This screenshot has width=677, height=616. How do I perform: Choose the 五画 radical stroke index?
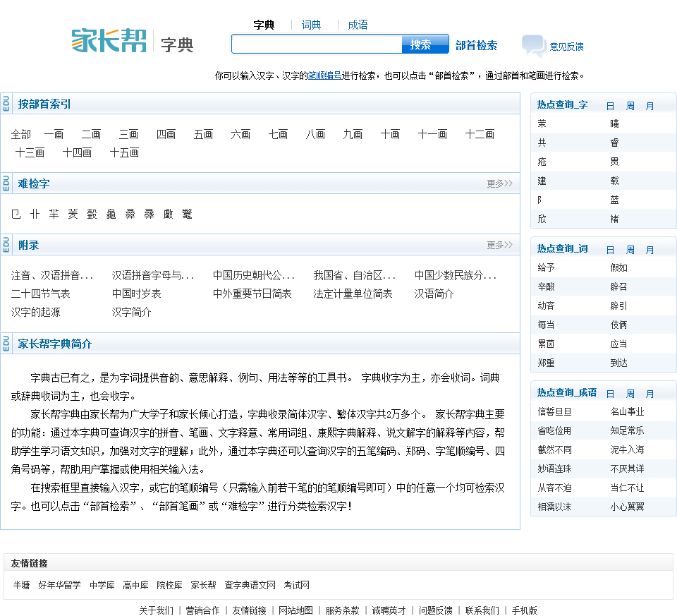point(203,134)
